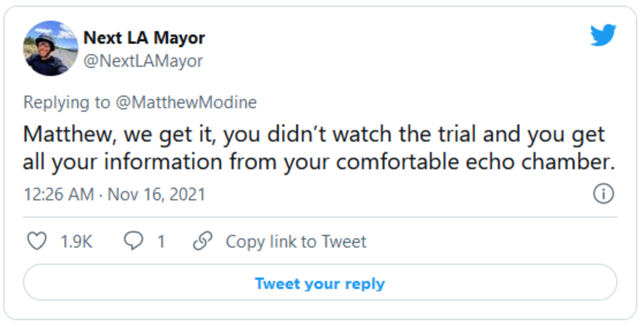Click the "Replying to" label
Viewport: 644px width, 327px height.
pyautogui.click(x=66, y=103)
